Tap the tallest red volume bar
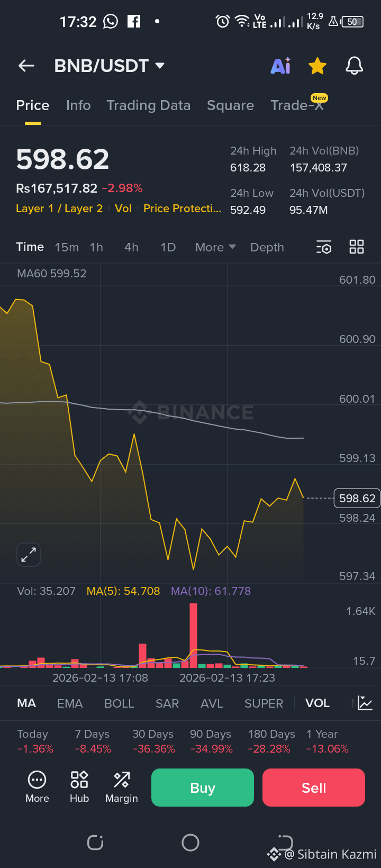 [193, 635]
